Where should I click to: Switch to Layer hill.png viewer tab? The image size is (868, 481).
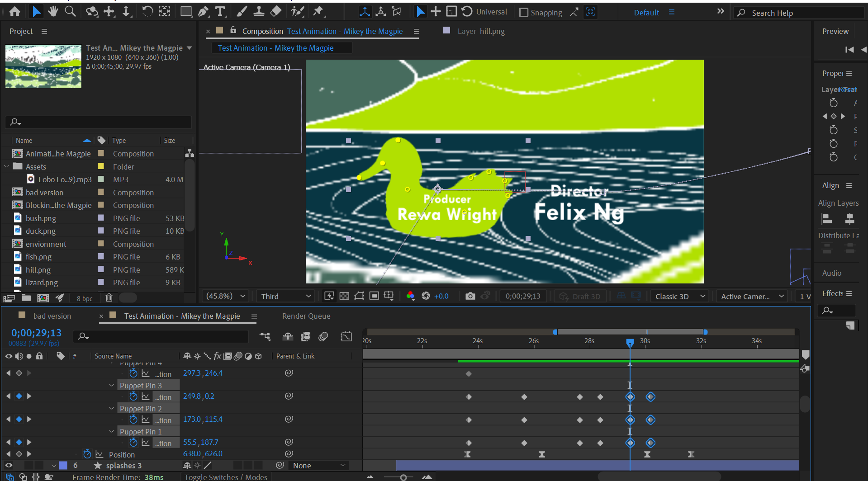tap(481, 31)
